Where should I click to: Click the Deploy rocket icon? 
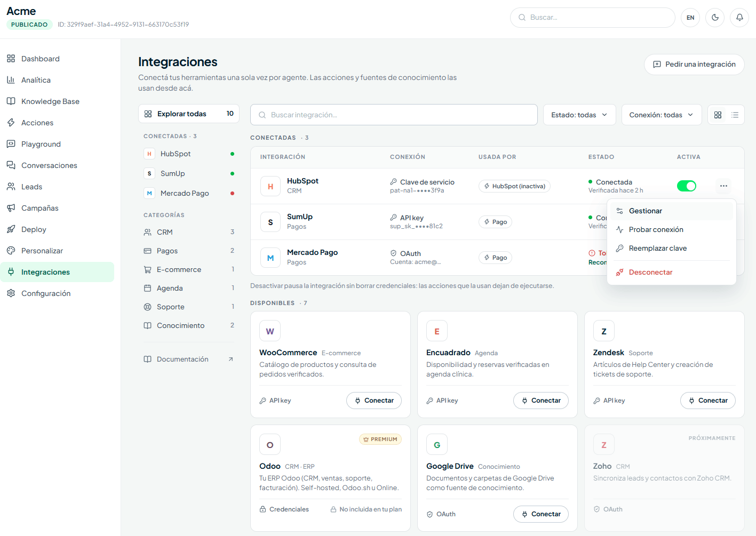click(11, 229)
